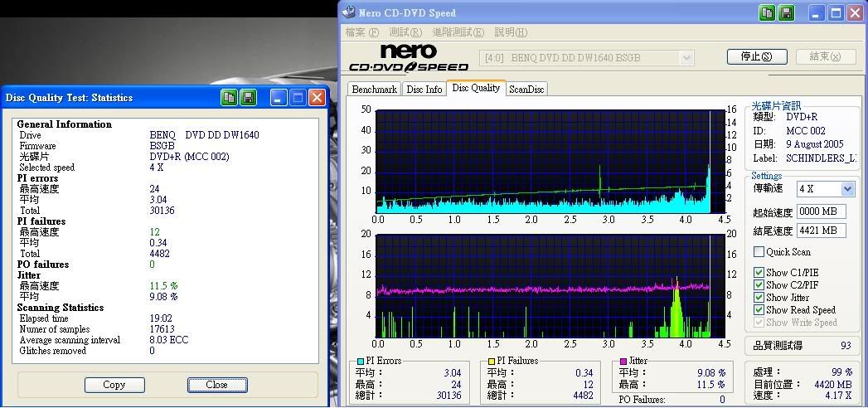Viewport: 868px width, 408px height.
Task: Switch to the Disc Info tab
Action: pos(424,89)
